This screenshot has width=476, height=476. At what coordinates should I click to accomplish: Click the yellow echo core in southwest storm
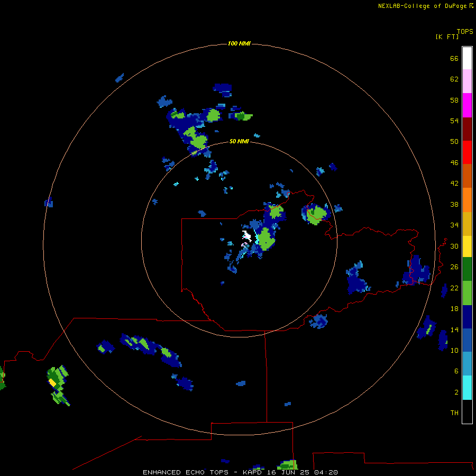click(x=52, y=383)
